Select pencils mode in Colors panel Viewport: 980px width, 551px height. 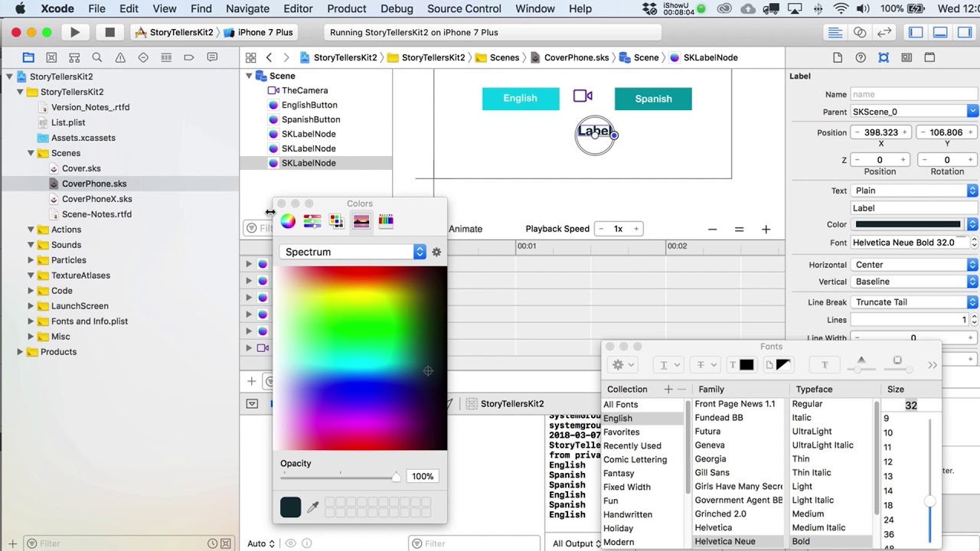tap(386, 221)
